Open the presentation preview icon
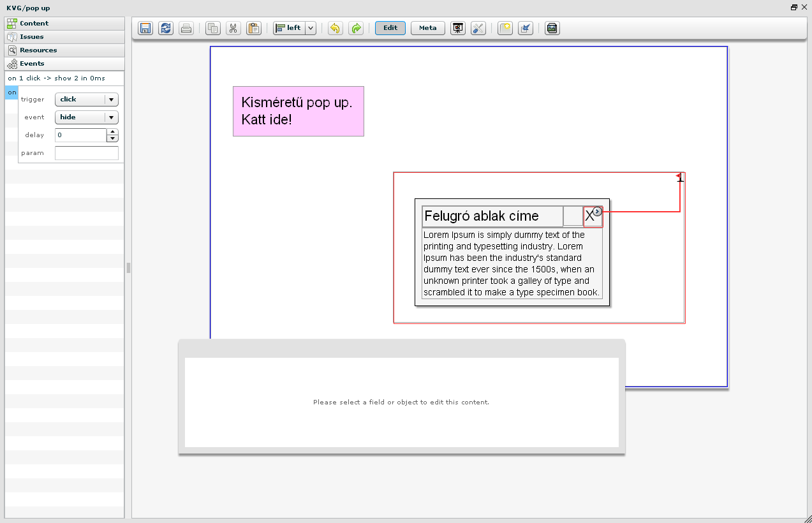Screen dimensions: 812x523 click(x=457, y=28)
